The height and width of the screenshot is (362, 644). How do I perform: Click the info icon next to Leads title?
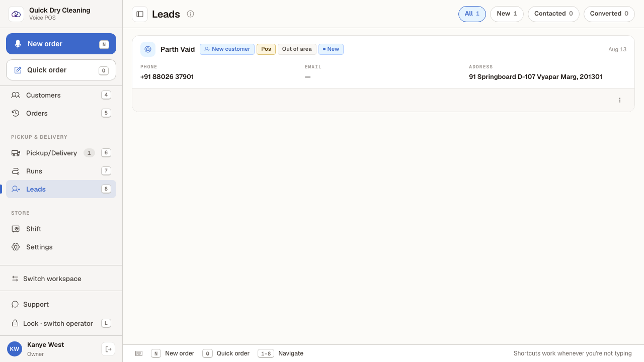190,14
